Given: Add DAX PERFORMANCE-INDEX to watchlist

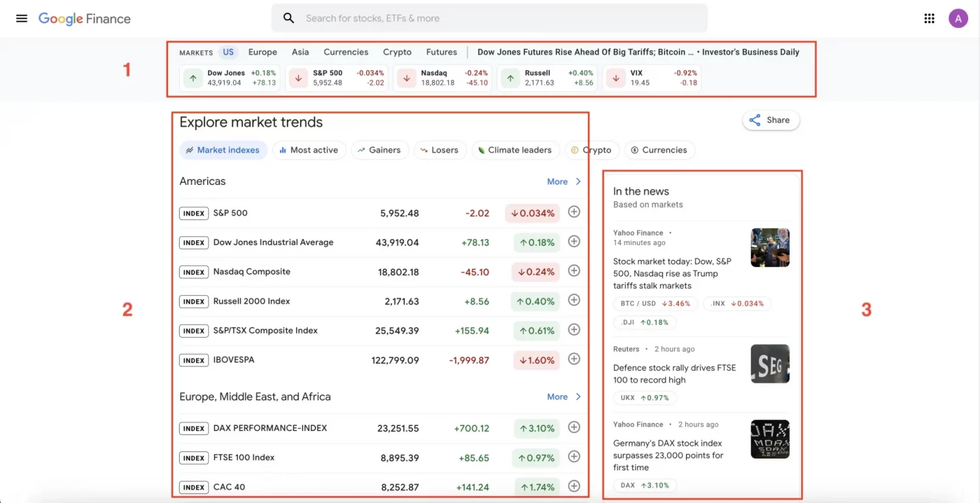Looking at the screenshot, I should 574,427.
